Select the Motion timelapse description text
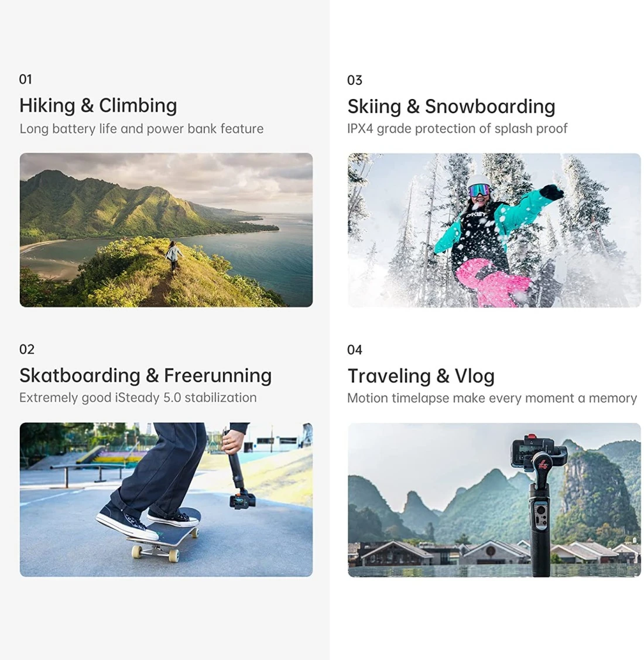 click(492, 398)
